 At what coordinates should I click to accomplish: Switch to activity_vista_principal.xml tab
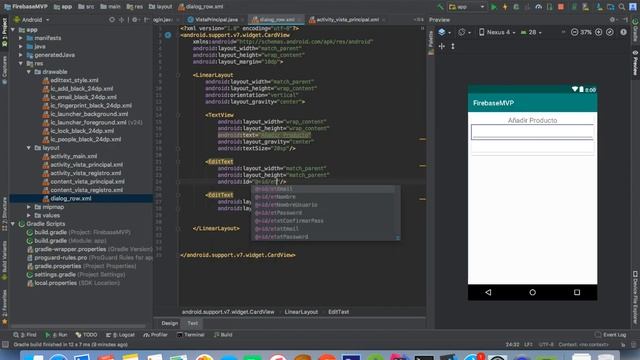(x=347, y=20)
